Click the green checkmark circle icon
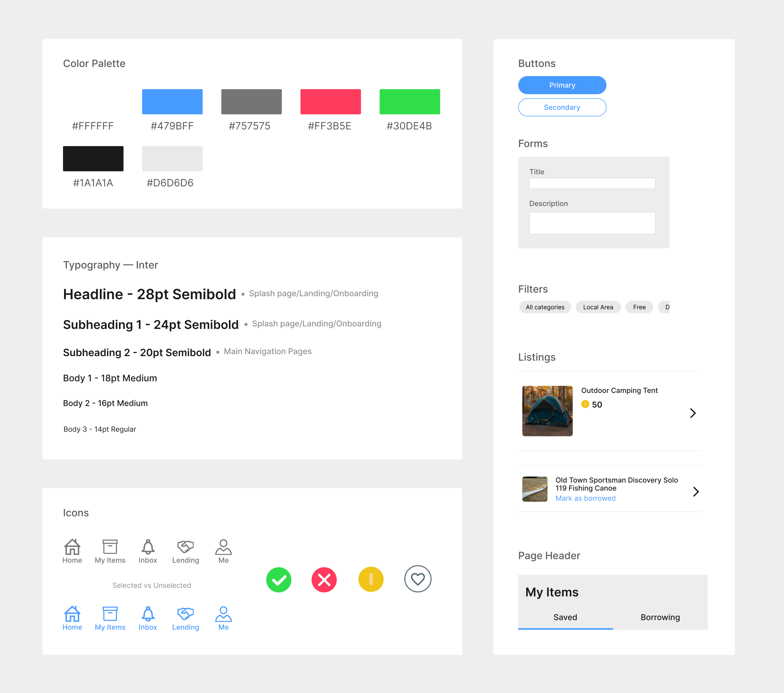This screenshot has width=784, height=693. [279, 580]
